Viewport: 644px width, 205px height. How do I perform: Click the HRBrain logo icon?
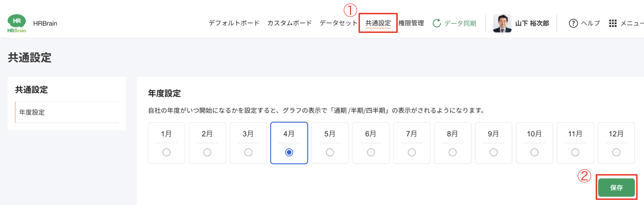[16, 24]
